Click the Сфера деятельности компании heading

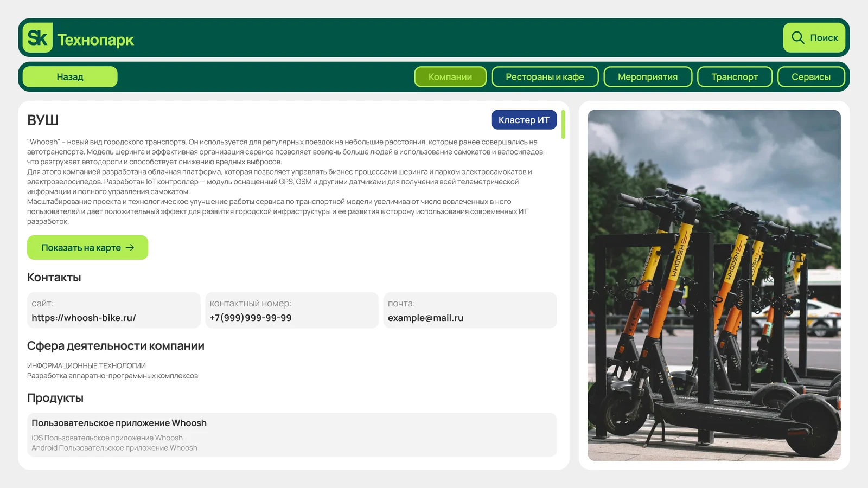click(x=116, y=346)
